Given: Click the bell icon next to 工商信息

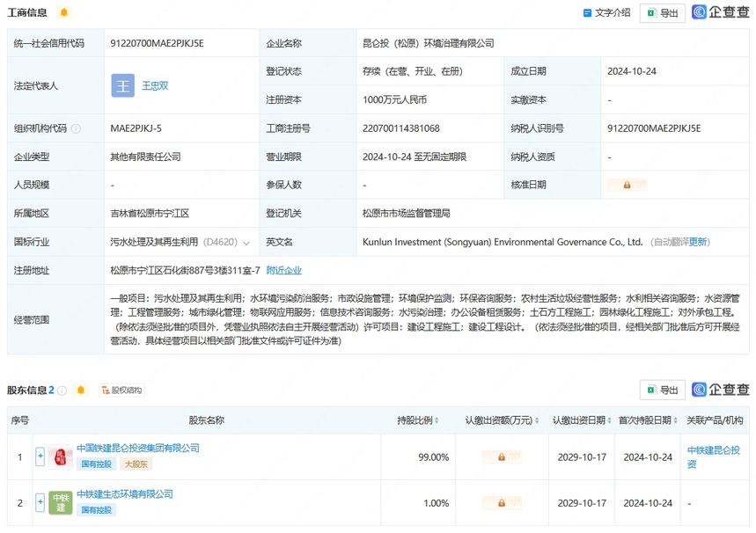Looking at the screenshot, I should click(63, 12).
